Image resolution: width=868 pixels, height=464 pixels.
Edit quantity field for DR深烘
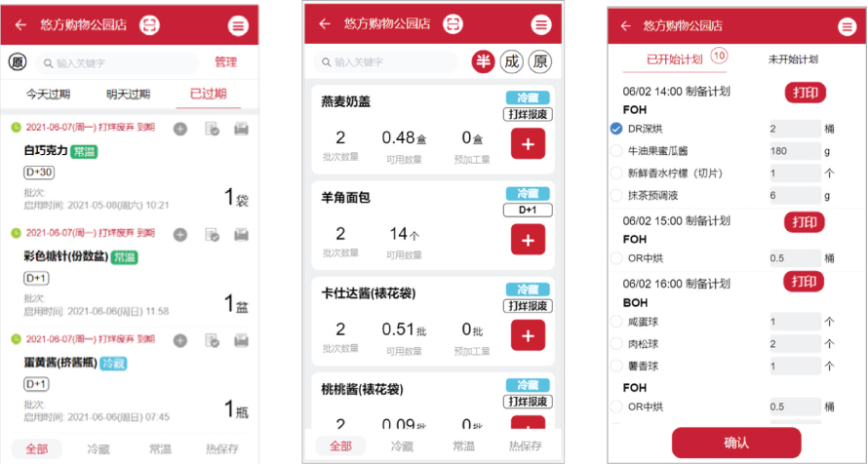pos(795,129)
